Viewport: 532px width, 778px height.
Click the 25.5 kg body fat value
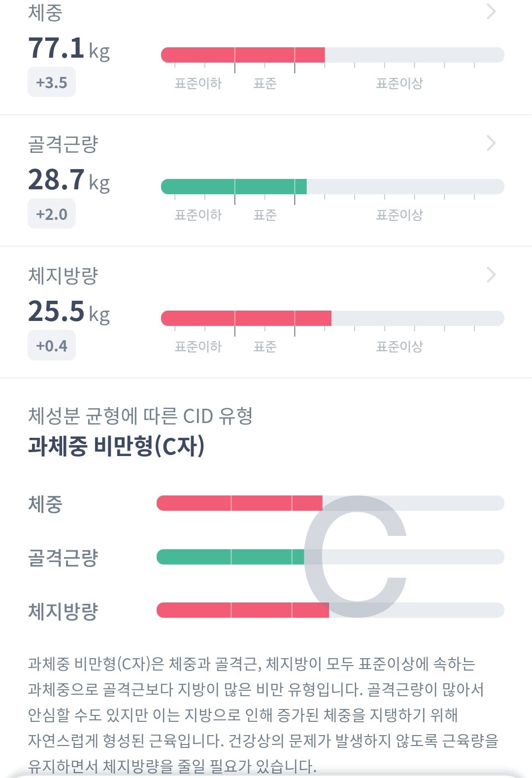coord(69,312)
